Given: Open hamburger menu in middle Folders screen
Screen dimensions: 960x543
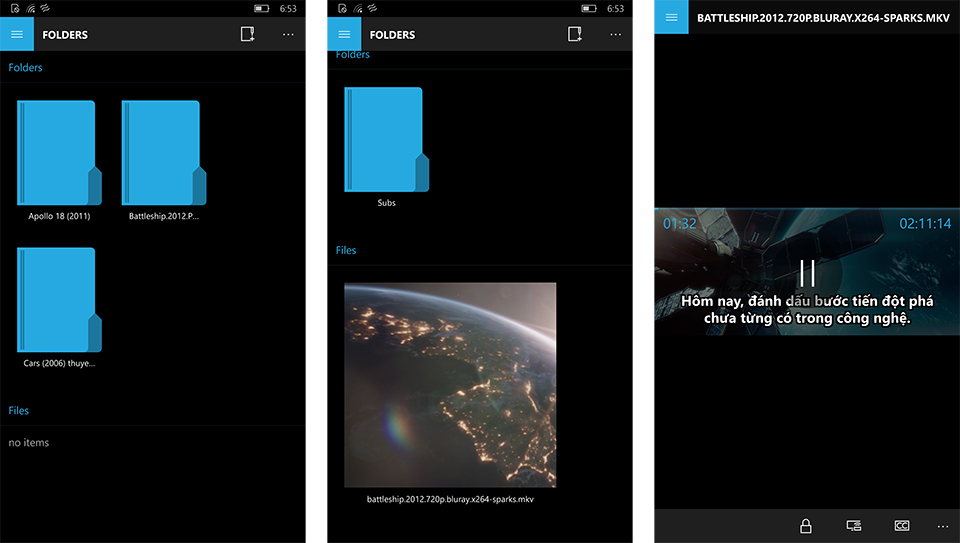Looking at the screenshot, I should click(x=344, y=34).
